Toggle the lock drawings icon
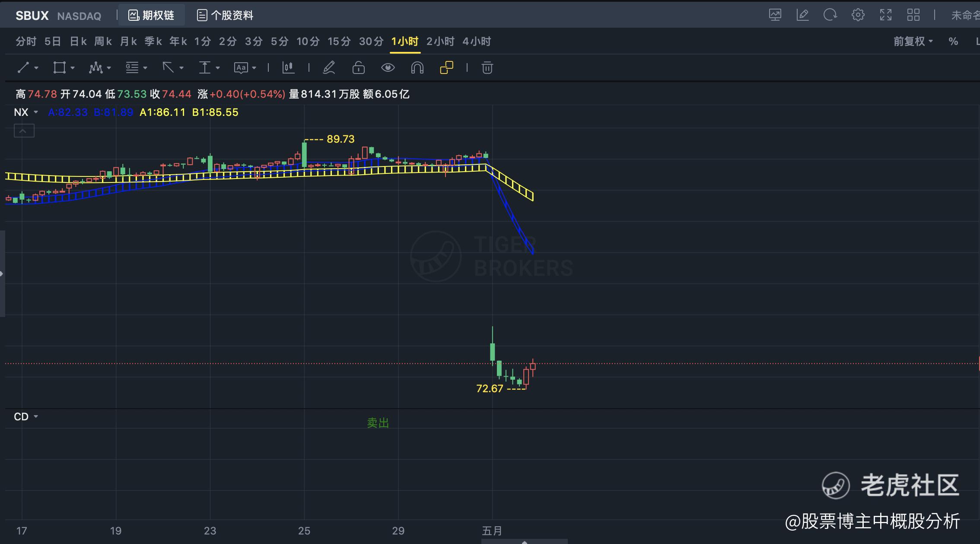Screen dimensions: 980x544 click(358, 68)
